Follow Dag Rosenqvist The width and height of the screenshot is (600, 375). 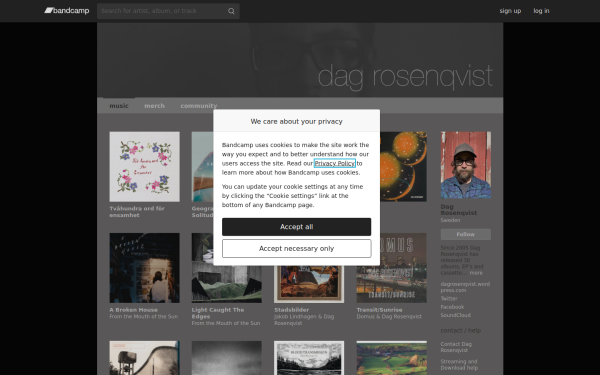(466, 234)
